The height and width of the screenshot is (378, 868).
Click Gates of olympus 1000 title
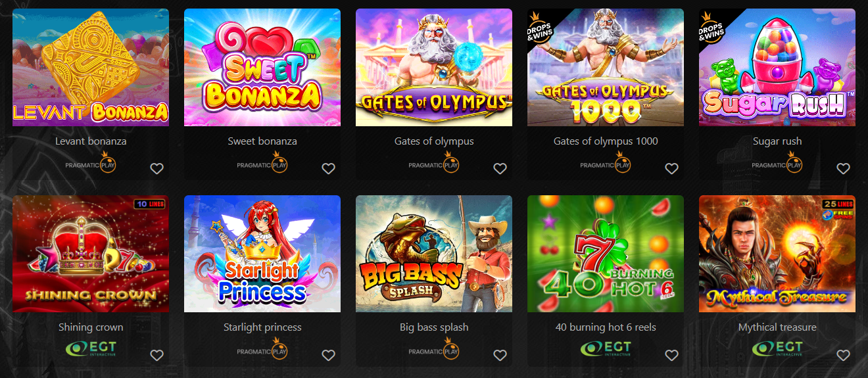[606, 141]
